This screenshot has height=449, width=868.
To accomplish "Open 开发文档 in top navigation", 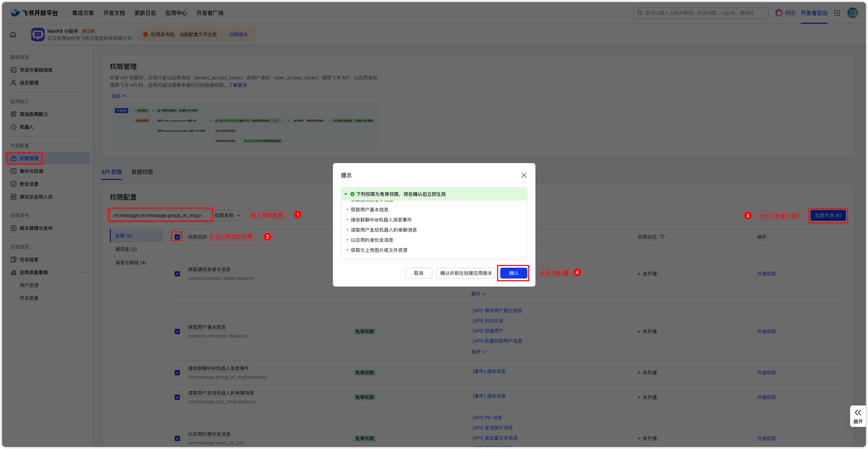I will pyautogui.click(x=114, y=13).
